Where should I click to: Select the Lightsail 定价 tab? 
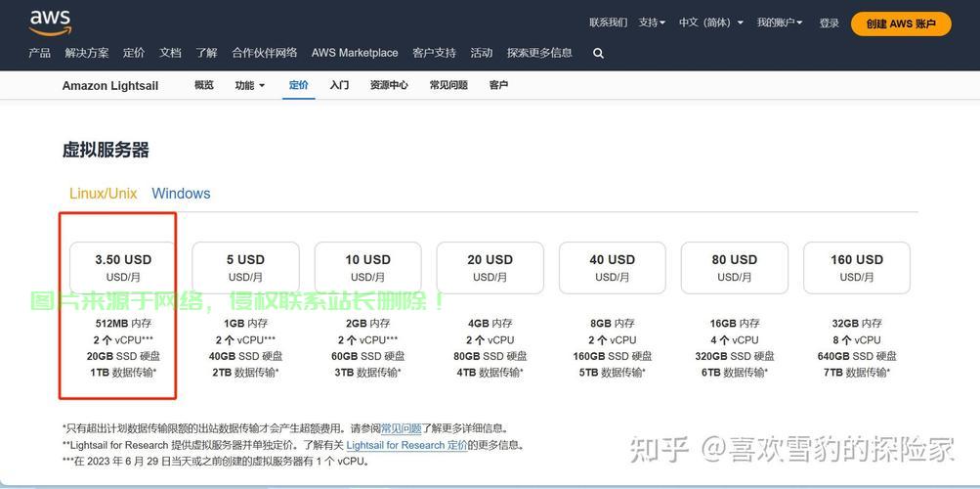point(299,85)
